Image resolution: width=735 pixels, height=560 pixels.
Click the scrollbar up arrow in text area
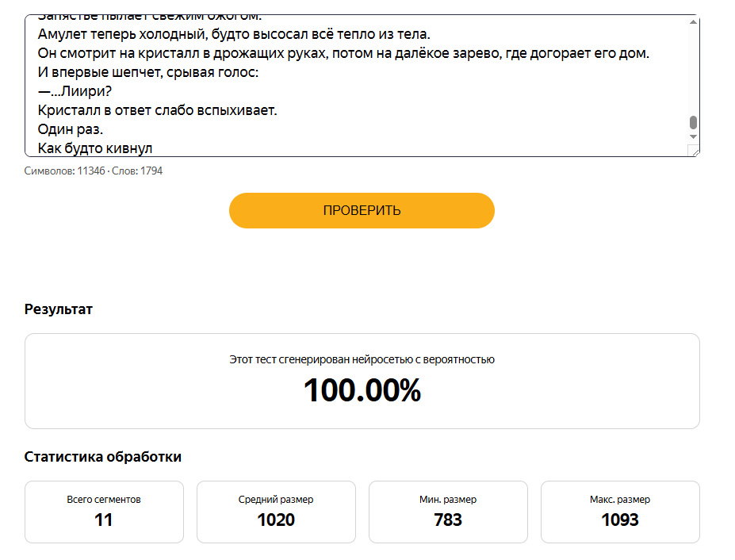click(693, 22)
